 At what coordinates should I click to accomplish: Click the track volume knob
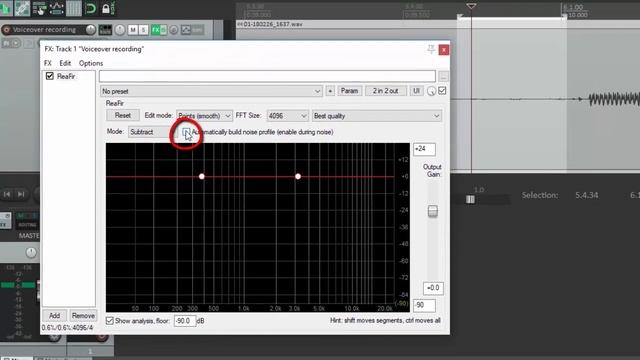coord(91,29)
